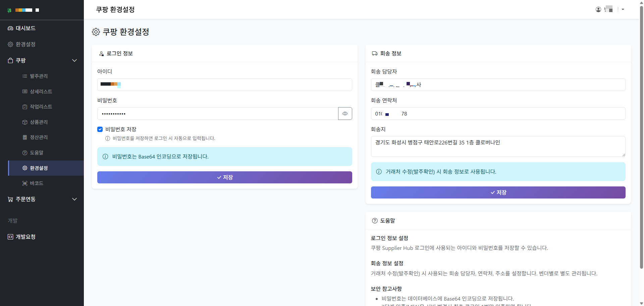Click into the 아이디 input field
This screenshot has width=644, height=306.
pyautogui.click(x=225, y=85)
